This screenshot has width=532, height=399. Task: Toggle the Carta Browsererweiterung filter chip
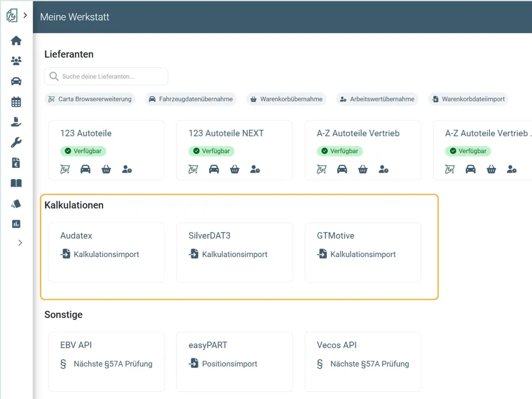90,99
